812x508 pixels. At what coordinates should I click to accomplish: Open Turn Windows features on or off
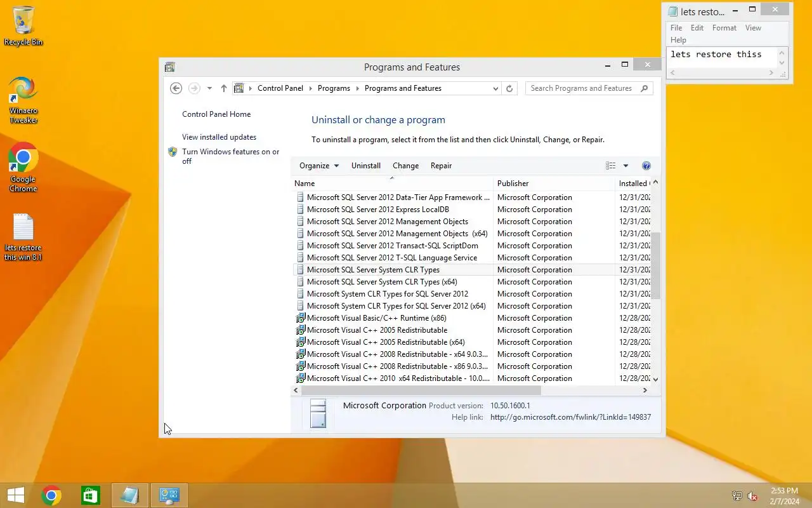coord(231,156)
